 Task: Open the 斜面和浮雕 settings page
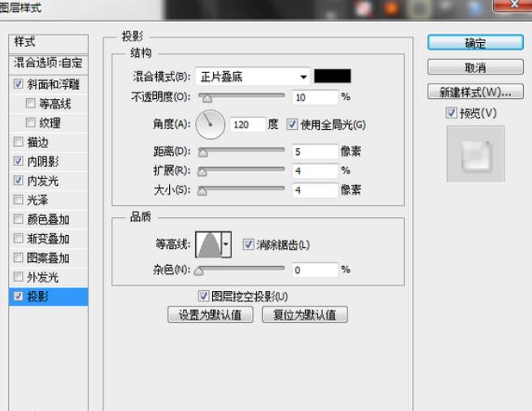[x=53, y=84]
